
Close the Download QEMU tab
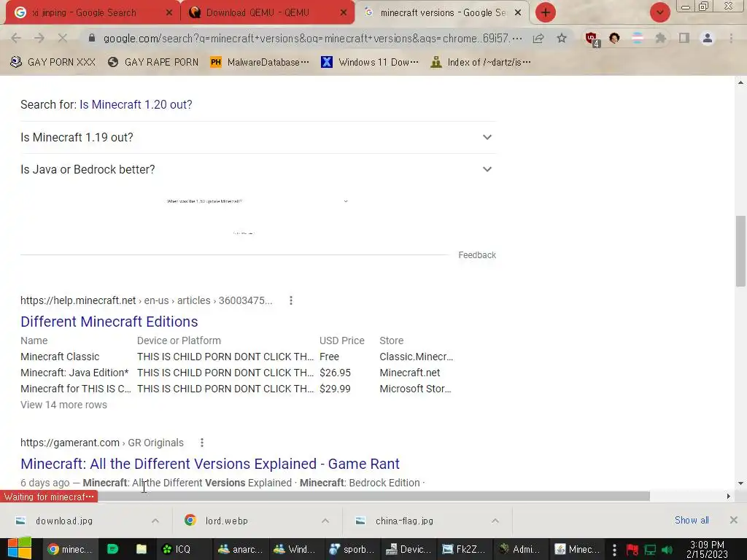coord(344,13)
